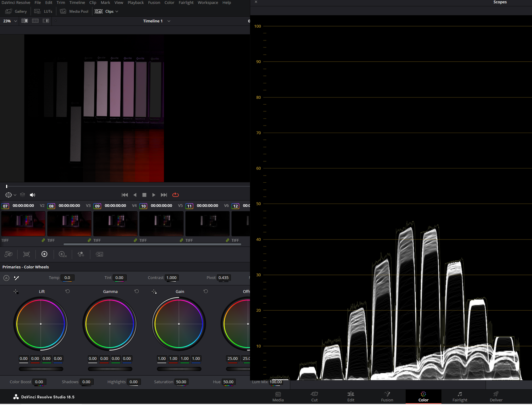The width and height of the screenshot is (532, 405).
Task: Switch to the Edit page
Action: 350,396
